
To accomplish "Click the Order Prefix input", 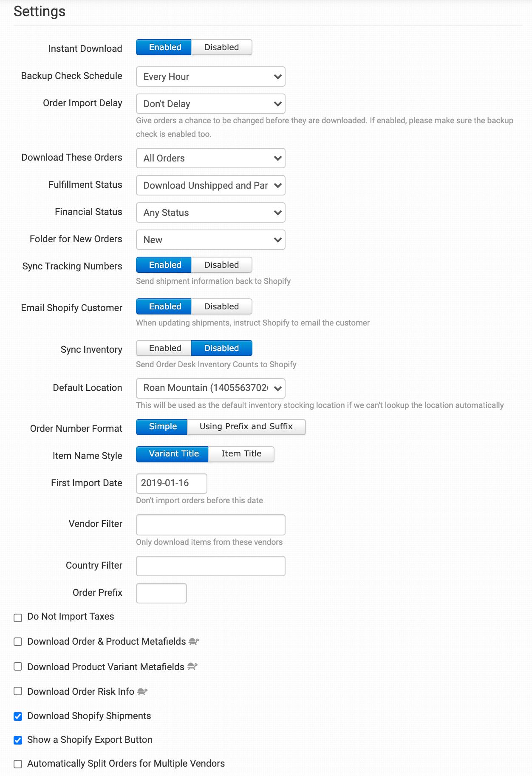I will (161, 593).
